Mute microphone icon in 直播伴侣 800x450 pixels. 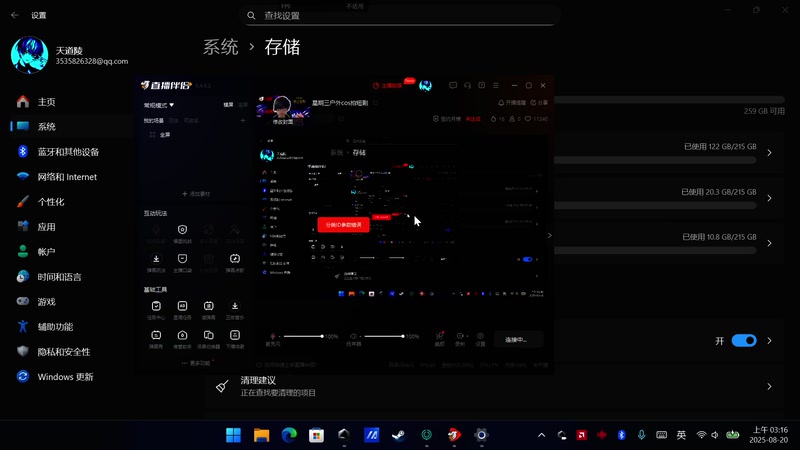tap(272, 336)
